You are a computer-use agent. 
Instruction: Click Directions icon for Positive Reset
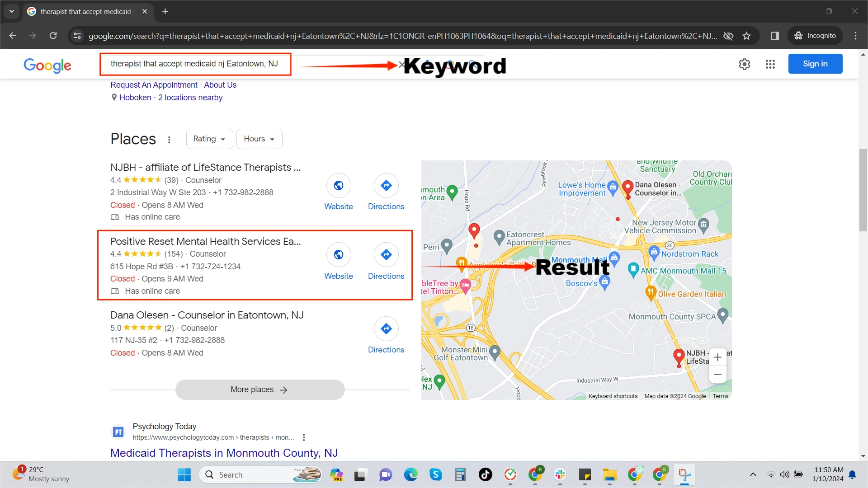coord(386,255)
